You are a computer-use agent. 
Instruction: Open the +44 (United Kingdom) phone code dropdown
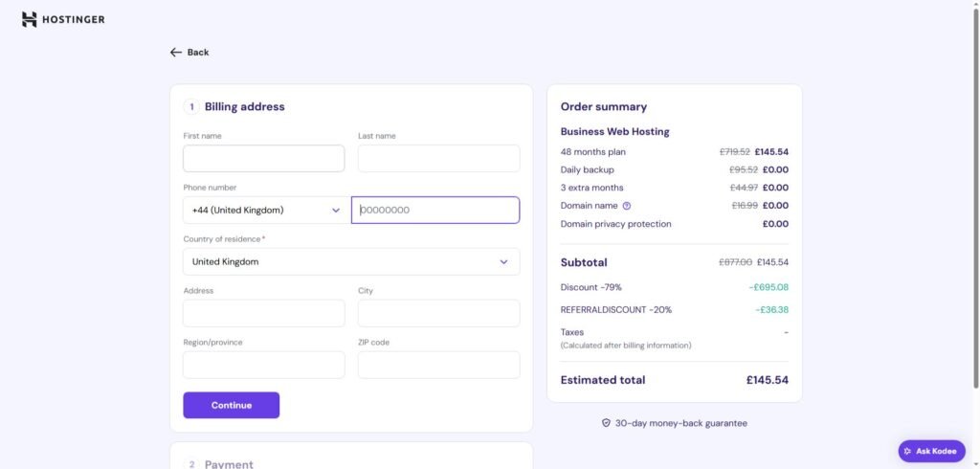click(267, 211)
